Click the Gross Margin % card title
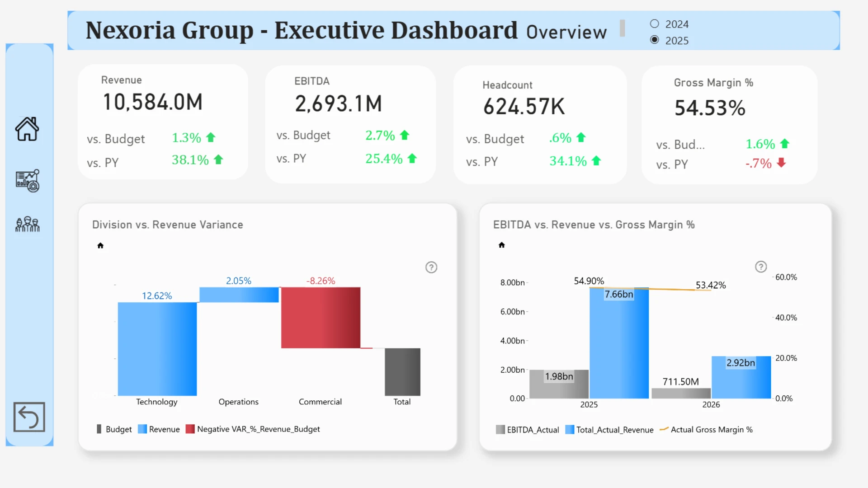The image size is (868, 488). click(713, 83)
